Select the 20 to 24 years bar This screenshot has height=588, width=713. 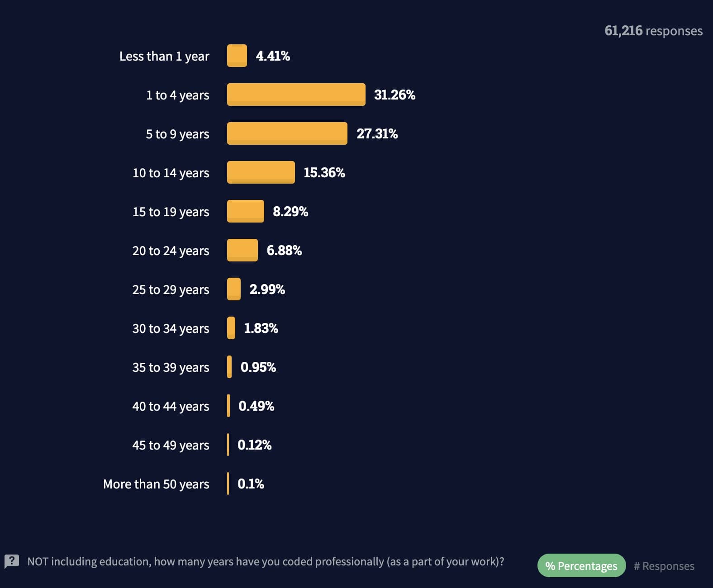tap(242, 250)
